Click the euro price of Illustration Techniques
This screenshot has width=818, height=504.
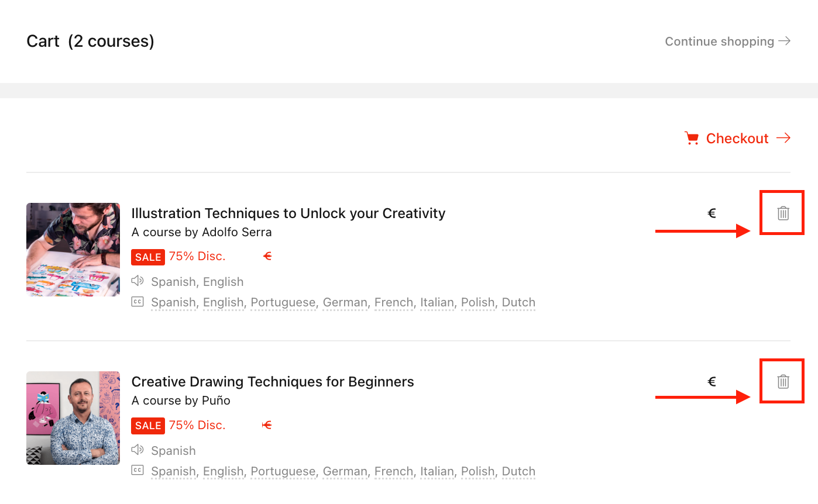712,213
